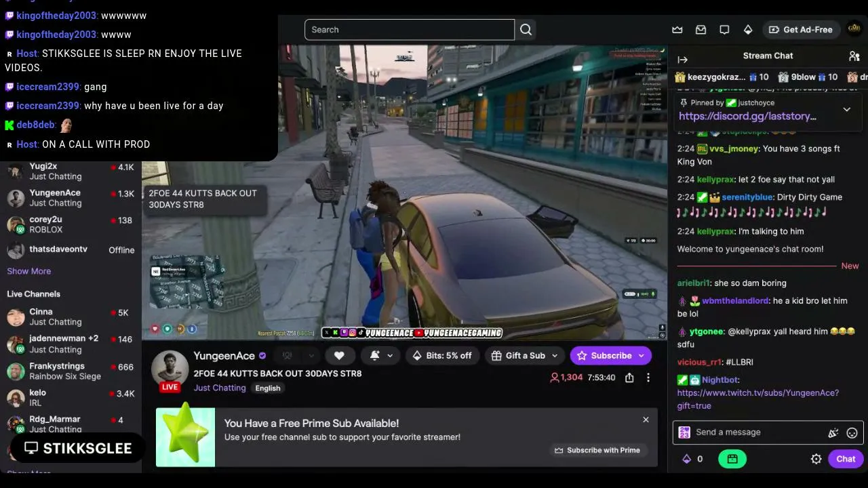Click the YungeenAce channel name heading
868x488 pixels.
(x=224, y=356)
